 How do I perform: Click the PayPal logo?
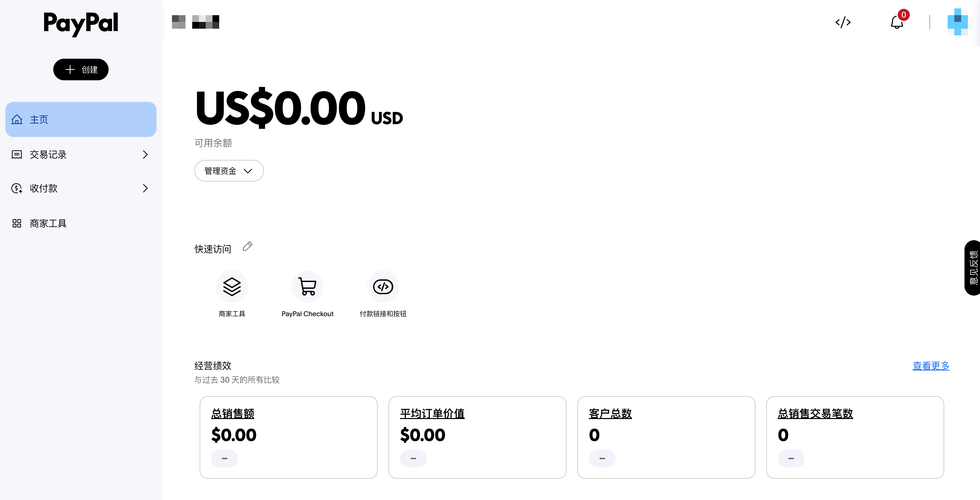pyautogui.click(x=81, y=23)
